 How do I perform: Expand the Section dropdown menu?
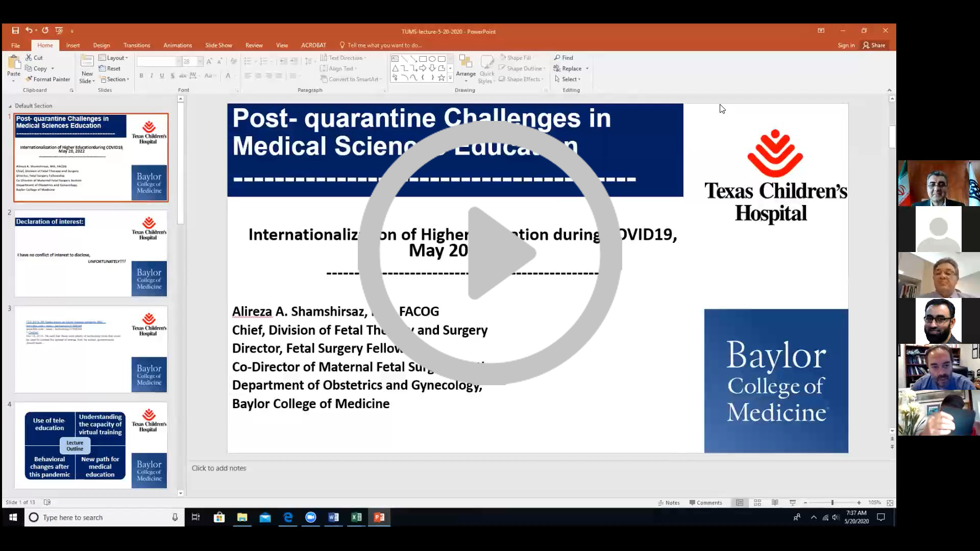(x=115, y=79)
